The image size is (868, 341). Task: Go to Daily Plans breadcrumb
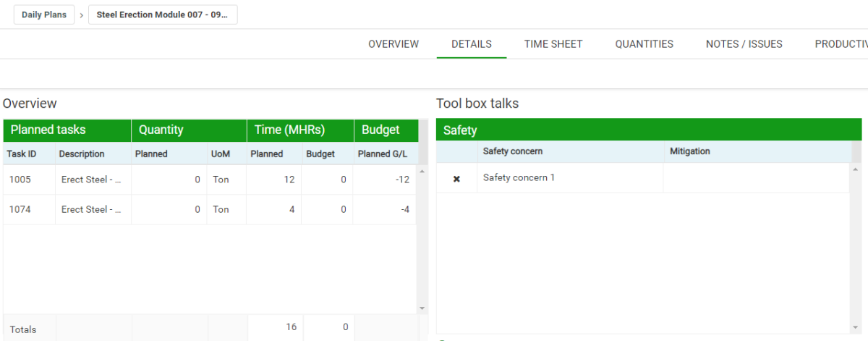43,15
